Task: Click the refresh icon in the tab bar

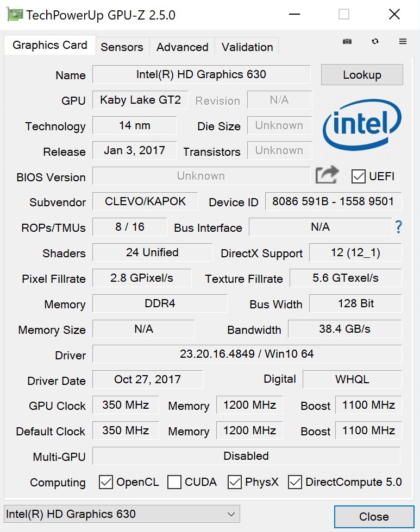Action: pyautogui.click(x=375, y=42)
